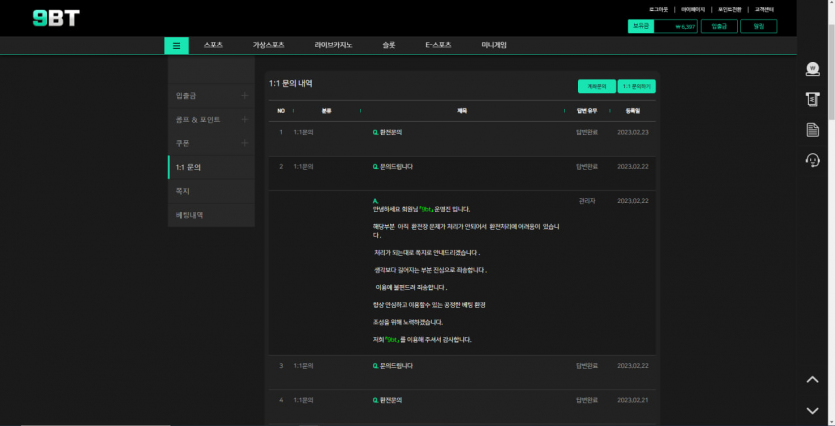Expand the 콤프 & 포인트 sidebar section
Screen dimensions: 835x426
[x=244, y=119]
